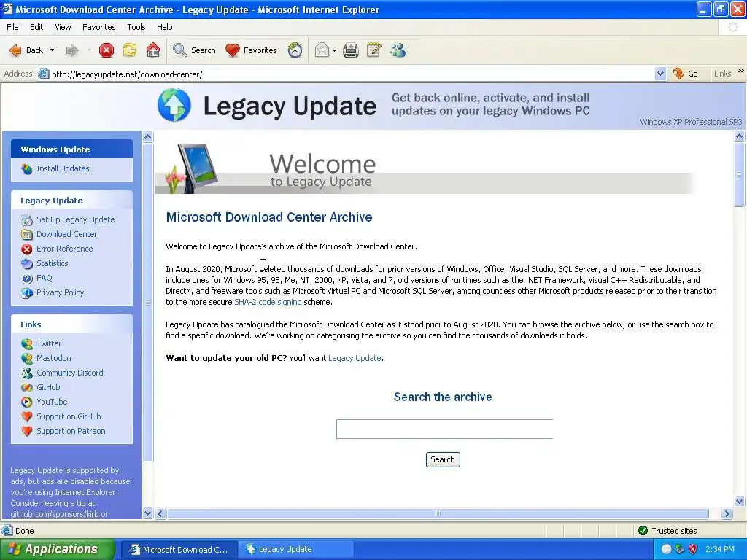The height and width of the screenshot is (560, 747).
Task: Expand the Mail button dropdown arrow
Action: [x=334, y=50]
